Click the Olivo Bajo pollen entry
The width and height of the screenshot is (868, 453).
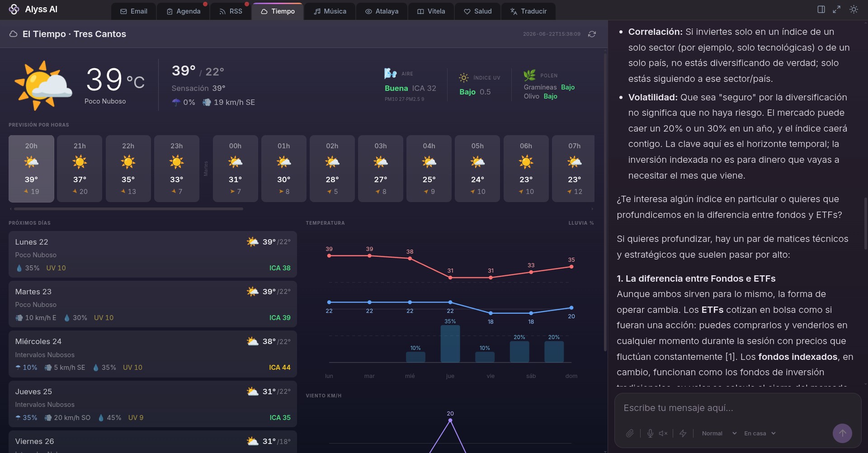541,96
